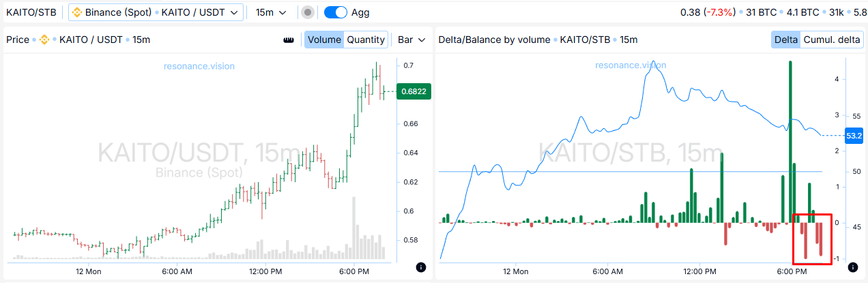The height and width of the screenshot is (283, 868).
Task: Toggle the Agg aggregation switch
Action: coord(335,12)
